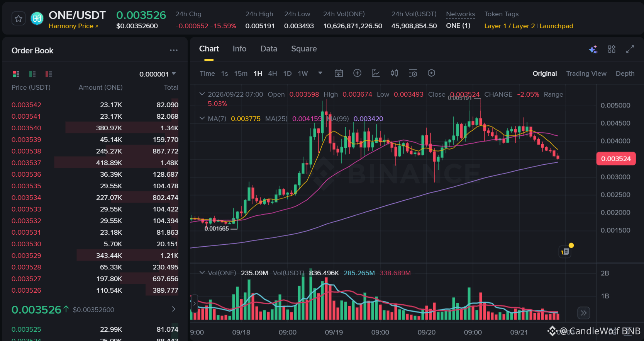Expand more time intervals dropdown arrow
The image size is (644, 341).
coord(320,73)
